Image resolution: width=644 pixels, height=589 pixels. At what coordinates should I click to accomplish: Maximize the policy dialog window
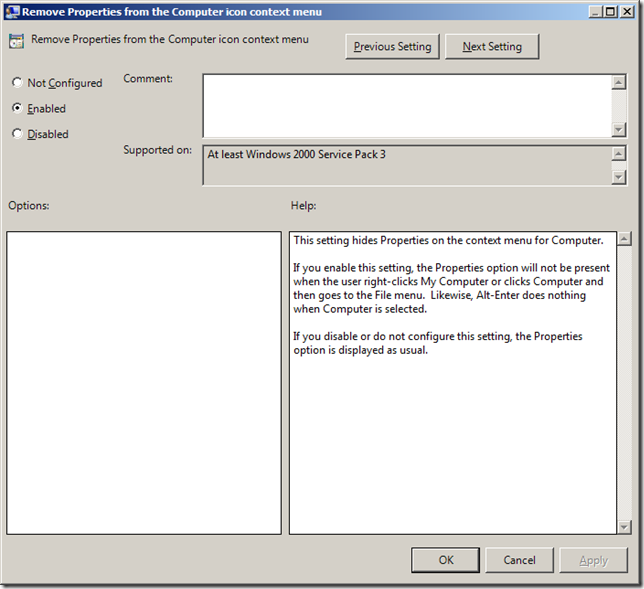[x=611, y=12]
